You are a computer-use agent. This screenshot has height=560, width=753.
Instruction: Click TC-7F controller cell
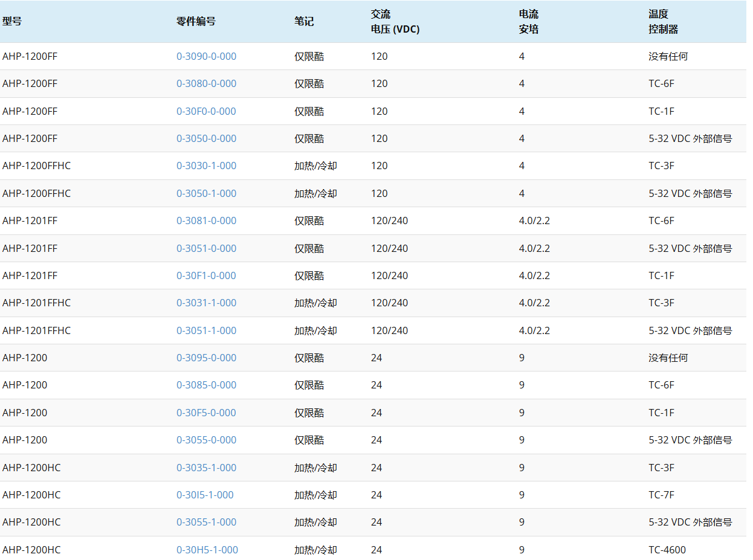662,495
